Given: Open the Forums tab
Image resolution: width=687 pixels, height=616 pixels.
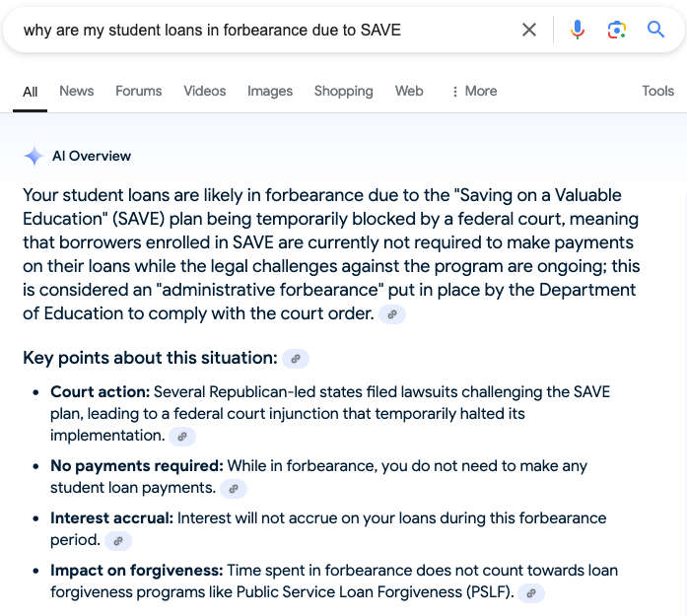Looking at the screenshot, I should [138, 91].
